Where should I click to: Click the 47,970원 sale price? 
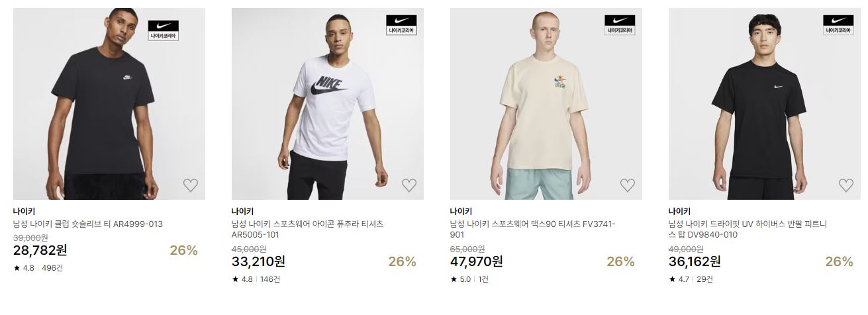[x=477, y=261]
